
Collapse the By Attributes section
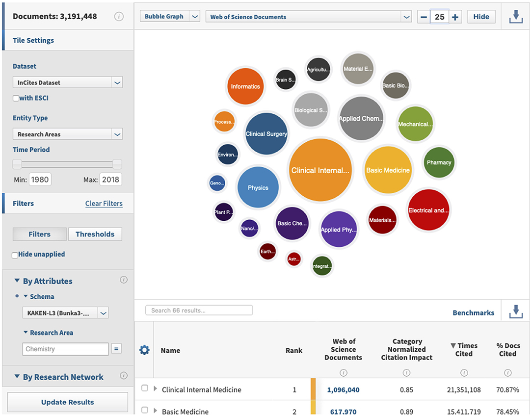(17, 281)
